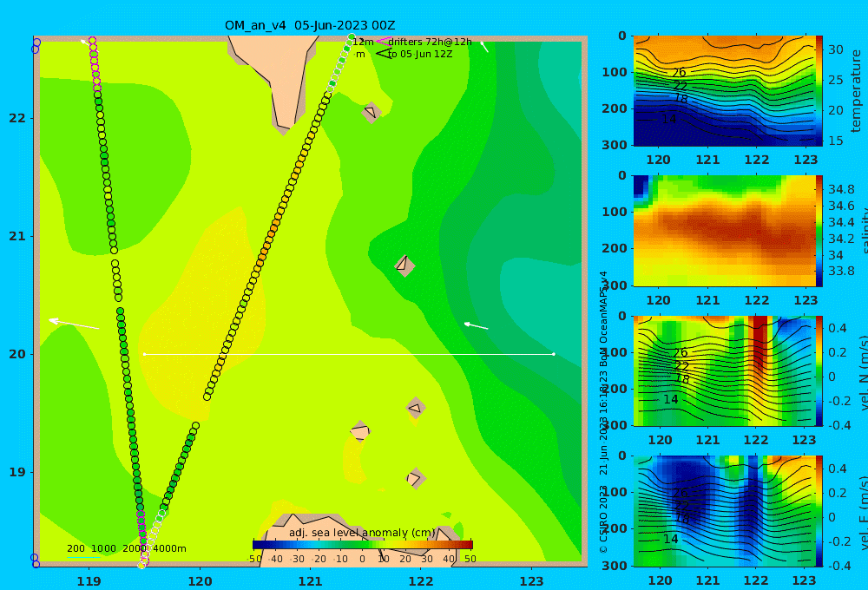Image resolution: width=868 pixels, height=590 pixels.
Task: Click latitude tick '22' on main map
Action: [17, 118]
